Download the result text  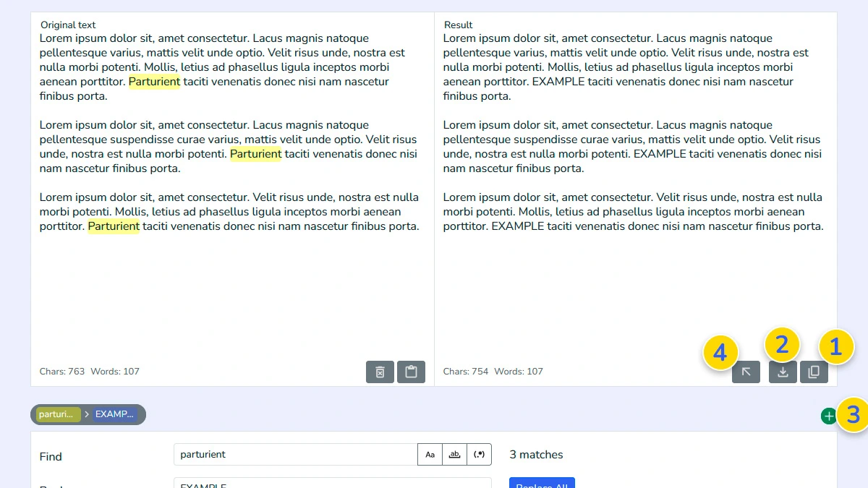click(783, 372)
